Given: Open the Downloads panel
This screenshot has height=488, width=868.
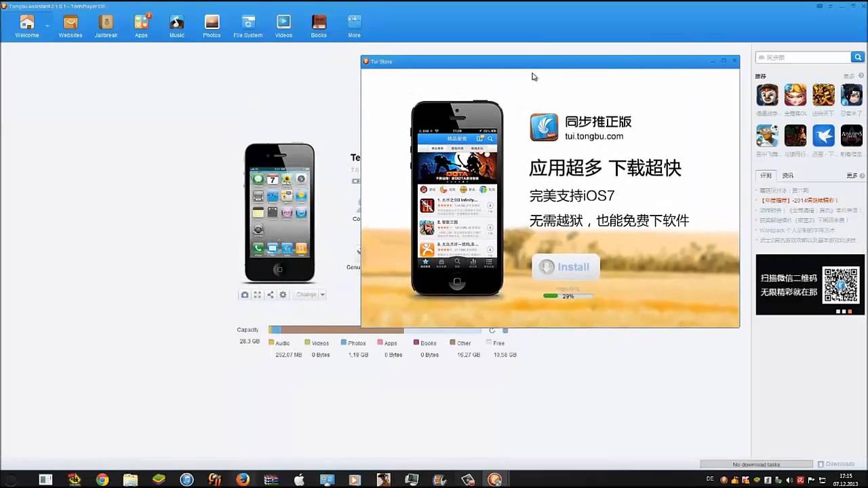Looking at the screenshot, I should coord(836,464).
